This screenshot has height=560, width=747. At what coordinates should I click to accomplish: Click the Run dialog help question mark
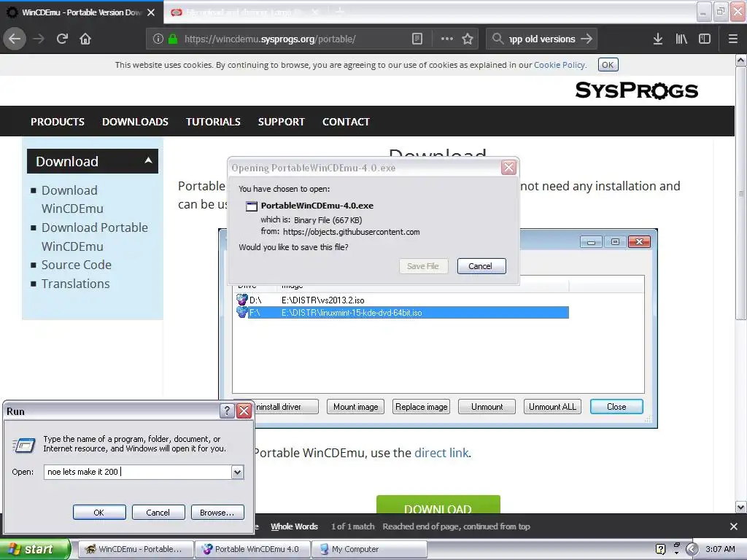(x=228, y=411)
